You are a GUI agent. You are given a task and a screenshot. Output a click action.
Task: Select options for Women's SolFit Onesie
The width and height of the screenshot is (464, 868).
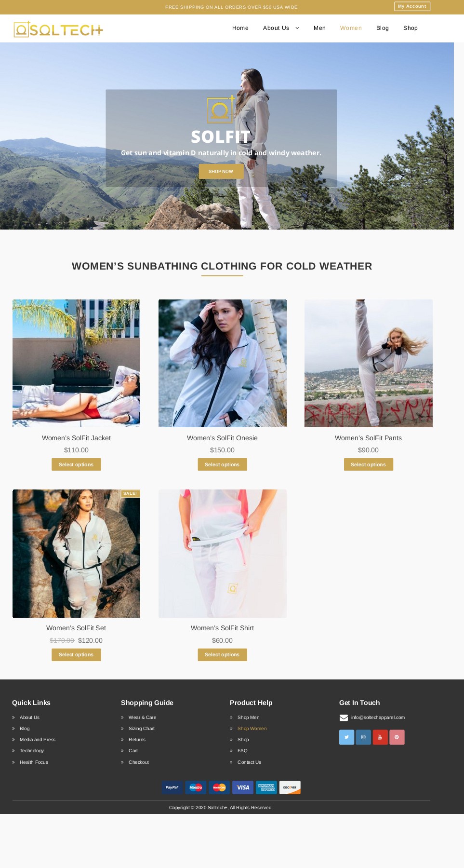[x=222, y=464]
